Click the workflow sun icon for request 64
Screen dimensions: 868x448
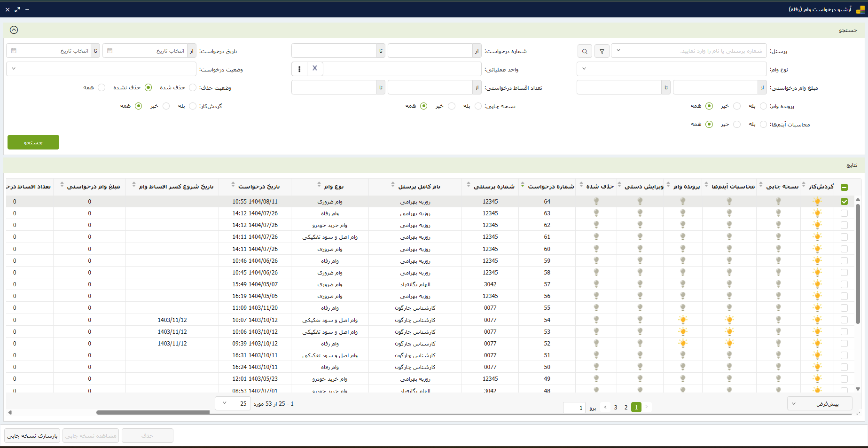point(817,202)
